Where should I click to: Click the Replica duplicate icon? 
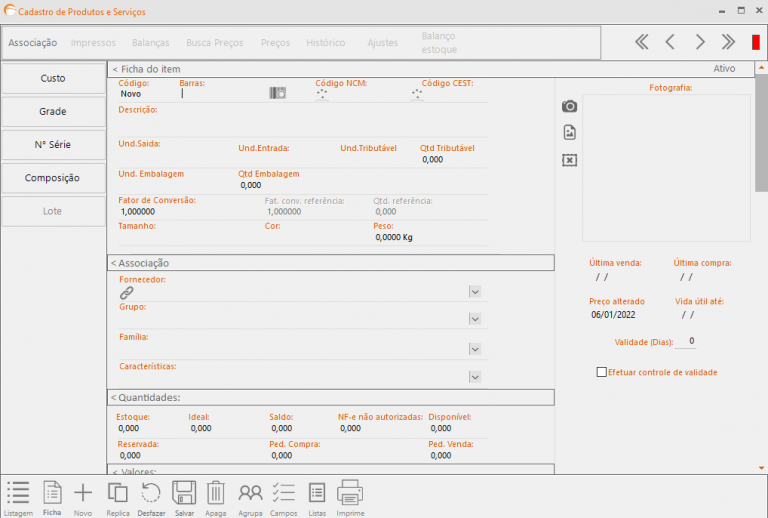[118, 492]
